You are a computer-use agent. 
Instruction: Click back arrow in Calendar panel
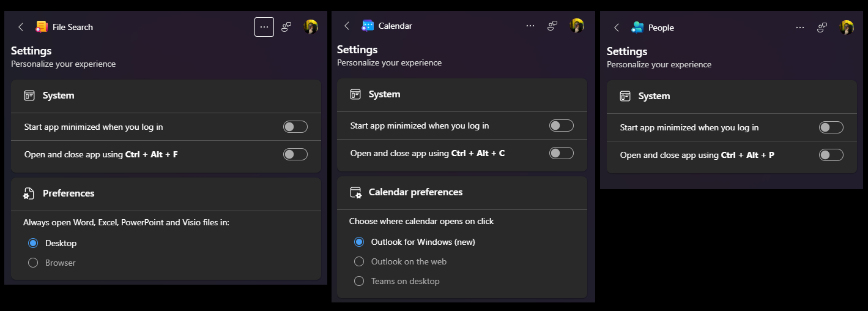point(347,26)
